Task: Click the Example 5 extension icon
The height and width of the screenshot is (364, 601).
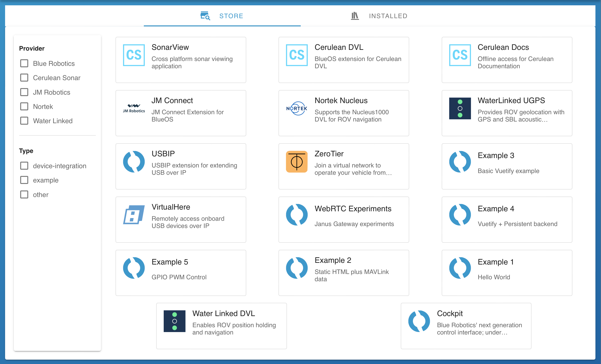Action: 134,268
